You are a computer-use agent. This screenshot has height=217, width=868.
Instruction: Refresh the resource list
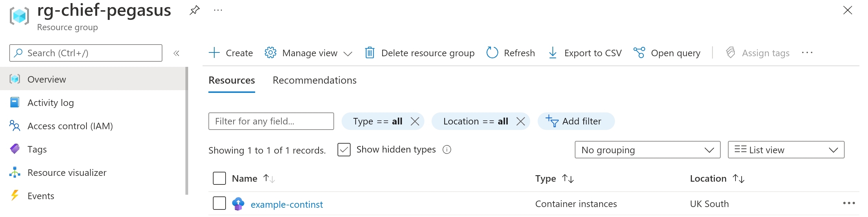tap(511, 53)
